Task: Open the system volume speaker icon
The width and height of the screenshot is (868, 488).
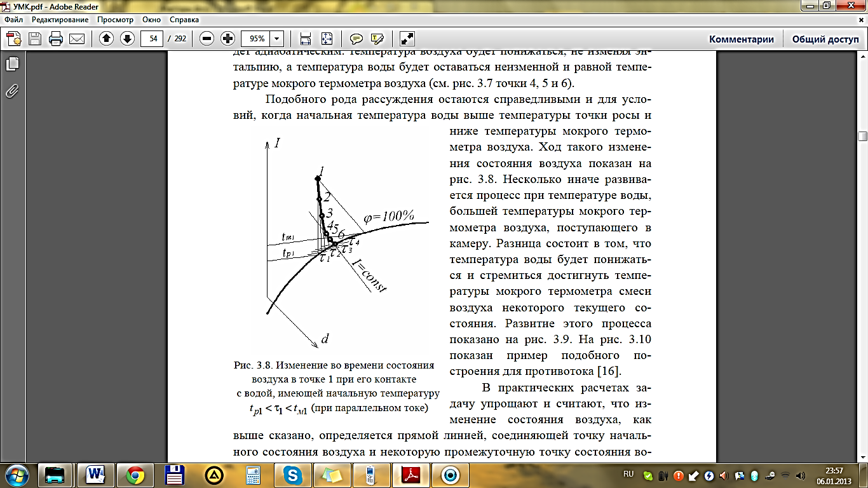Action: coord(801,475)
